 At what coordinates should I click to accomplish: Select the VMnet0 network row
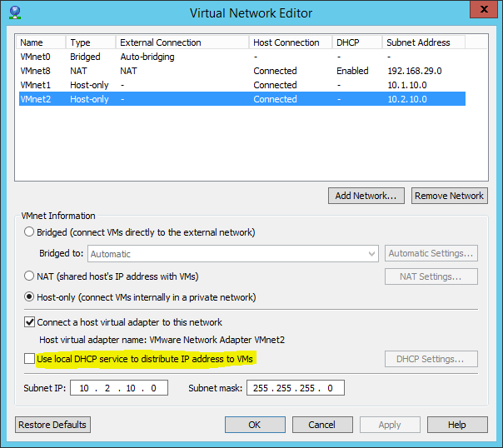pos(242,57)
